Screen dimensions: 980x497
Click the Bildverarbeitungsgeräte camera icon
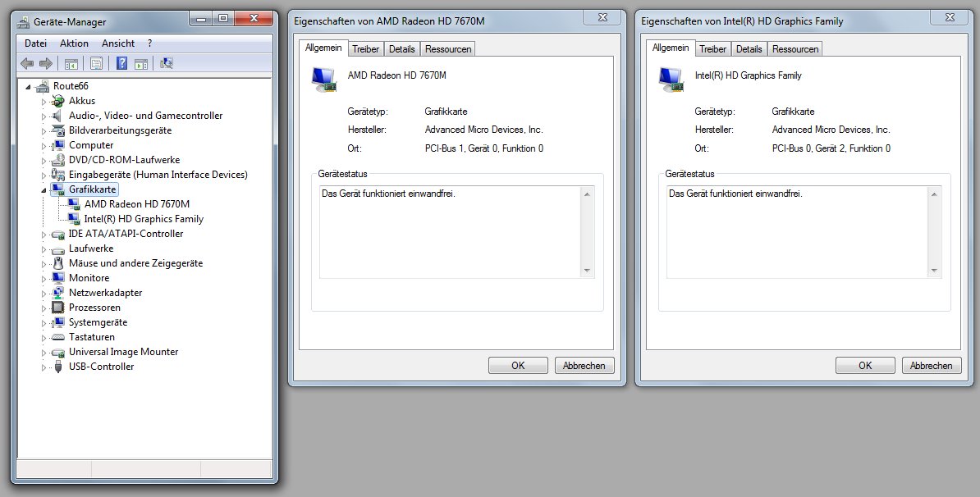[58, 130]
